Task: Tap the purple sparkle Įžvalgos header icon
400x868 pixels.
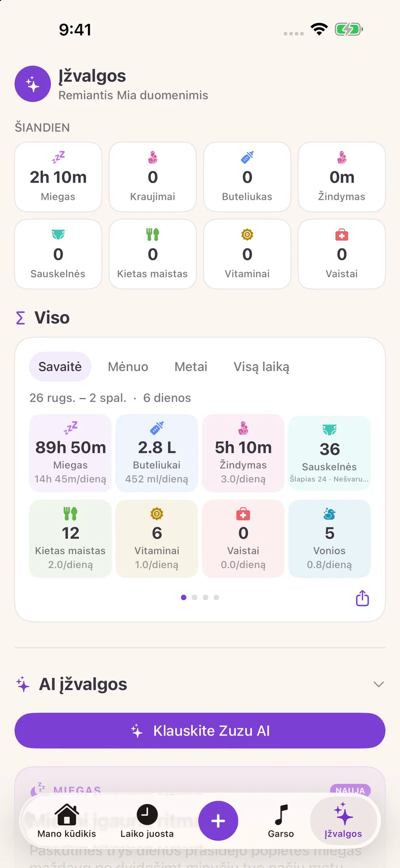Action: [32, 84]
